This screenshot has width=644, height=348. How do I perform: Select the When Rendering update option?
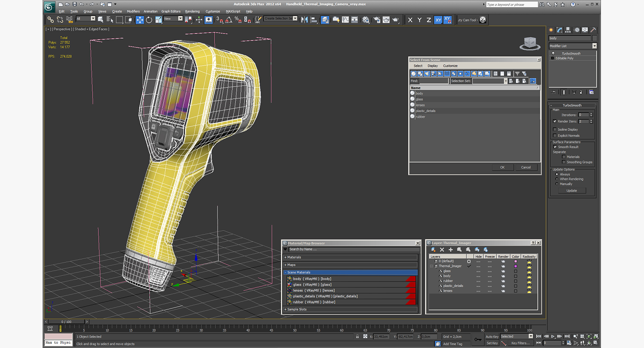click(x=557, y=179)
